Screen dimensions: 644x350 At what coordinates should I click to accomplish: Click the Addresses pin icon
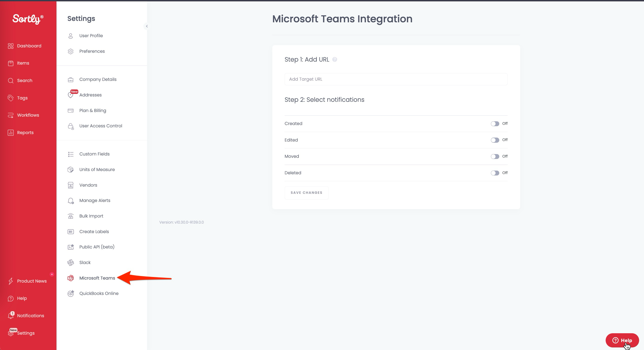point(70,95)
